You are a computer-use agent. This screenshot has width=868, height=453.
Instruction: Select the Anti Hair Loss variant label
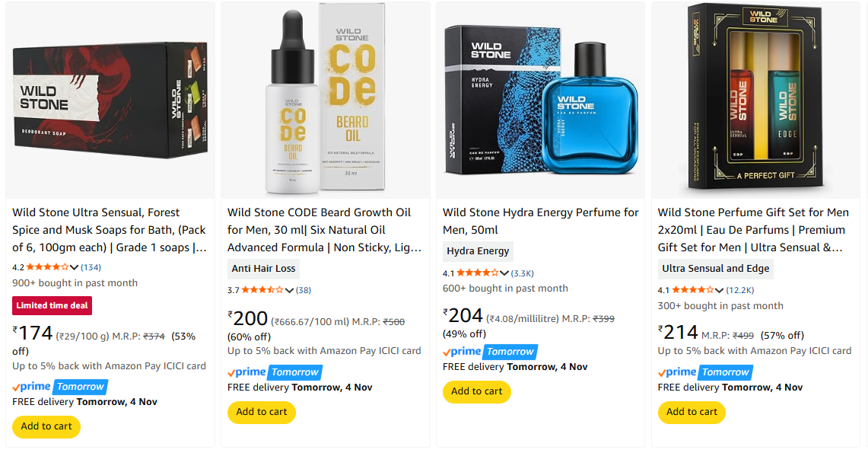pos(263,268)
